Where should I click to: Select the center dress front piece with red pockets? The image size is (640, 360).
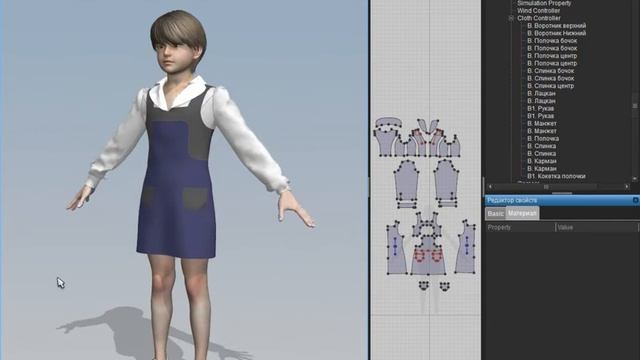click(428, 264)
